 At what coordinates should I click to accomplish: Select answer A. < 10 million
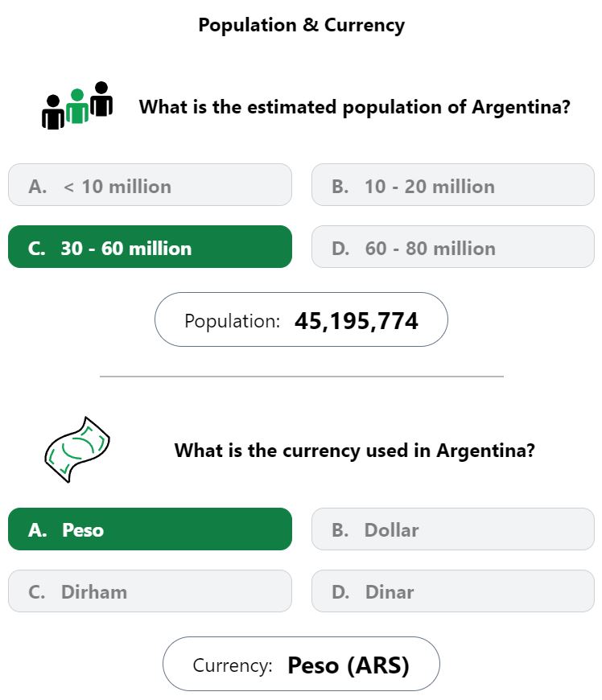pyautogui.click(x=150, y=185)
